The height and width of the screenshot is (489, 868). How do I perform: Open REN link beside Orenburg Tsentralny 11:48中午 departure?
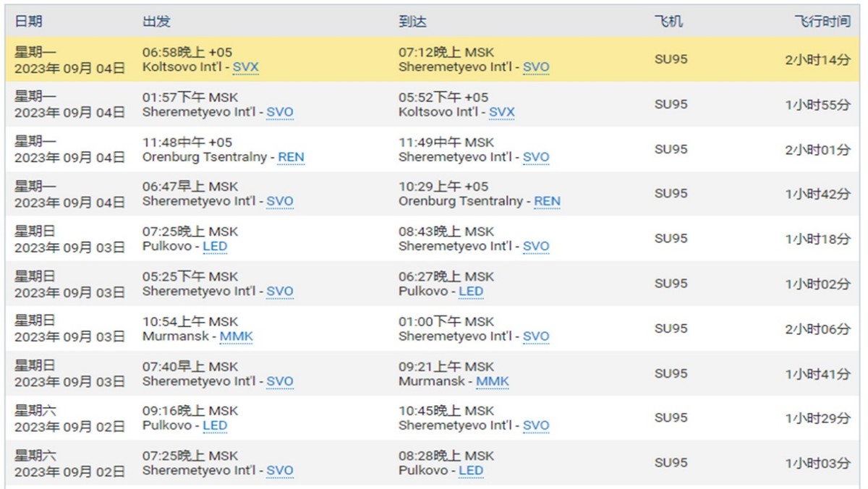point(291,157)
